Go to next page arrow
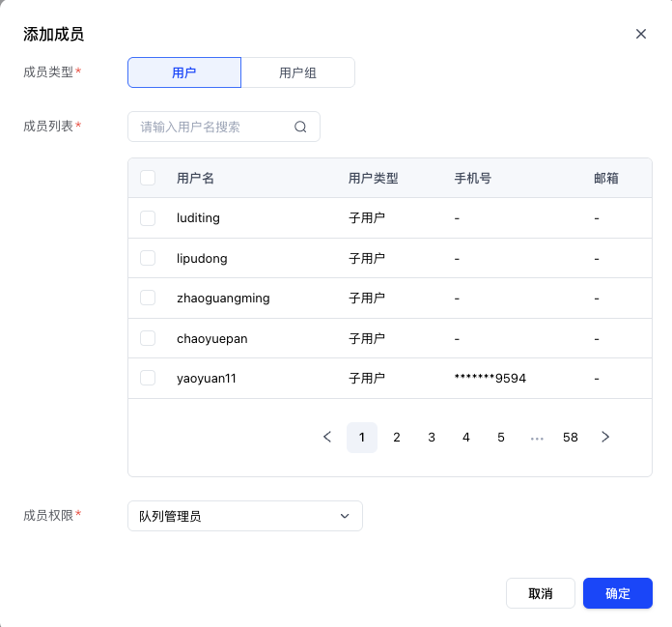The height and width of the screenshot is (627, 672). tap(605, 437)
